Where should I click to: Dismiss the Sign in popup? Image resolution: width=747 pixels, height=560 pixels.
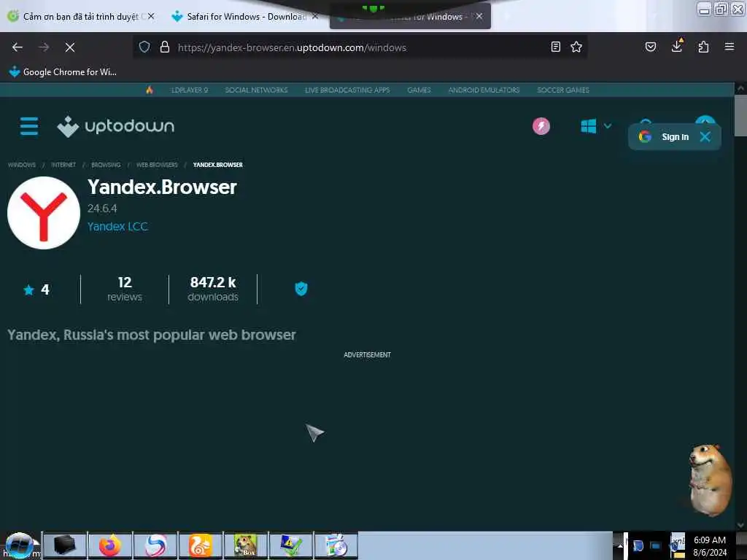(x=705, y=137)
